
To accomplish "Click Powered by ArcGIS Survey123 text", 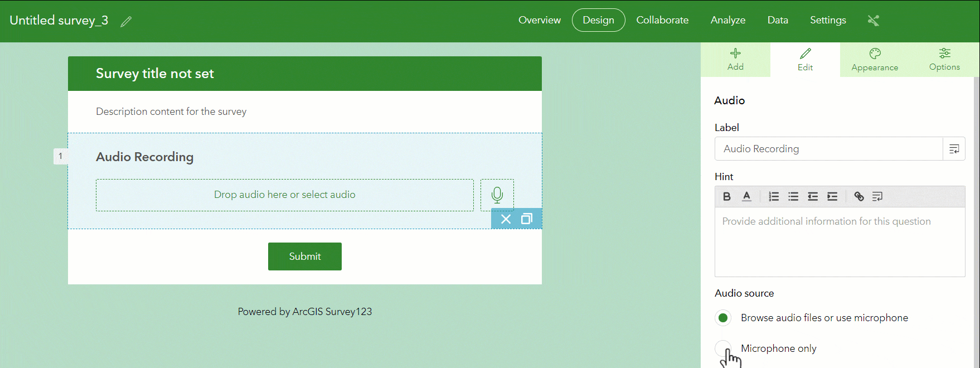I will tap(304, 312).
